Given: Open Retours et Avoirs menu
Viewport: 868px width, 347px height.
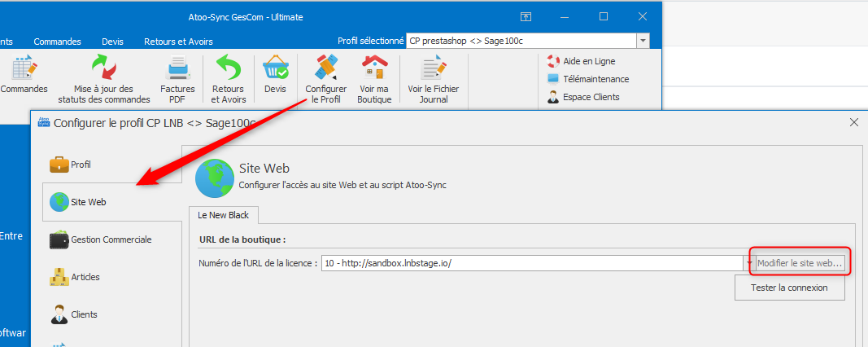Looking at the screenshot, I should [x=178, y=42].
